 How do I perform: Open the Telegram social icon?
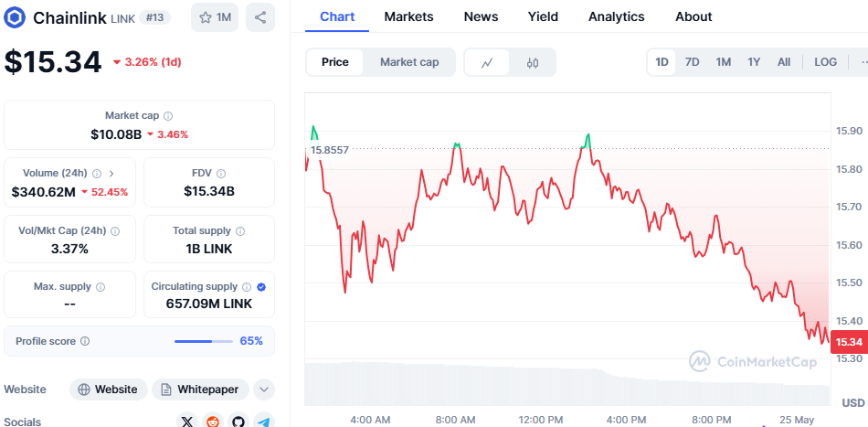(x=264, y=422)
